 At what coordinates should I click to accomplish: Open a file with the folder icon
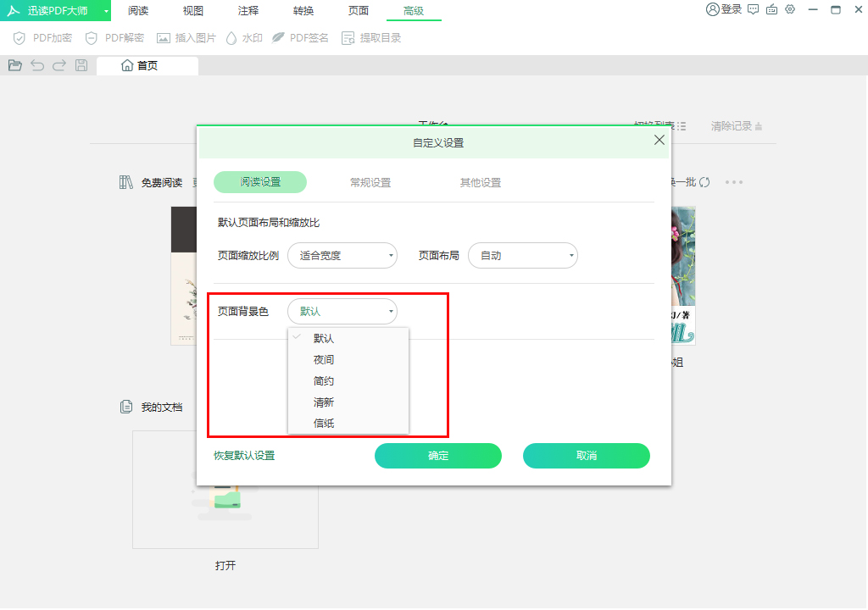pyautogui.click(x=14, y=64)
